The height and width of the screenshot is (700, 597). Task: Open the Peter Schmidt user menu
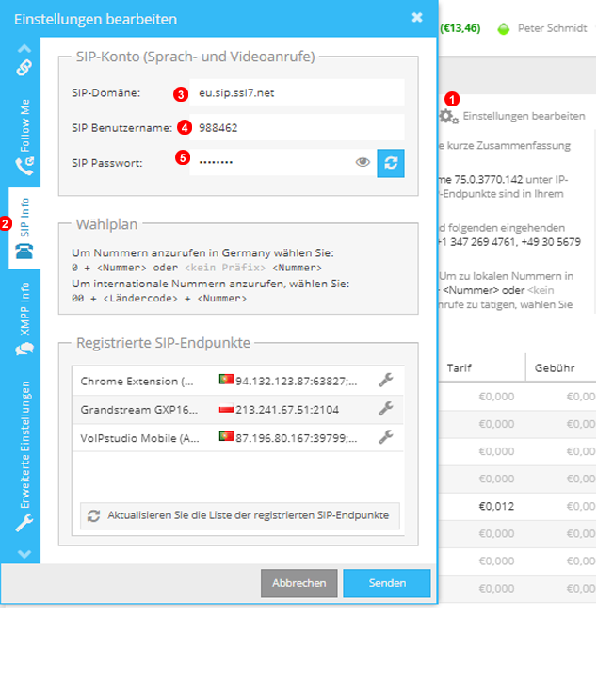tap(553, 28)
